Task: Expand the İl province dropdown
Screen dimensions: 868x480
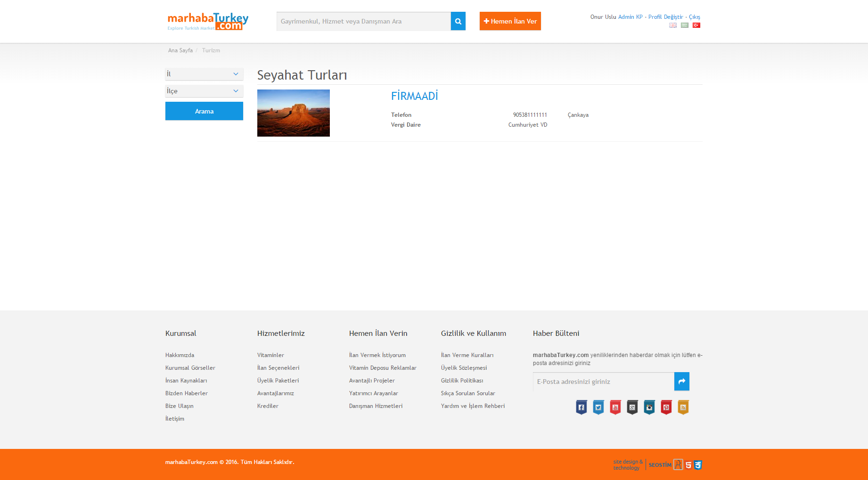Action: pyautogui.click(x=204, y=74)
